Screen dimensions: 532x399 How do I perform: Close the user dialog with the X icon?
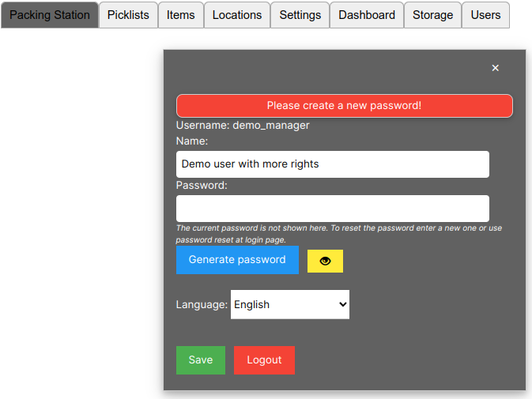tap(496, 68)
